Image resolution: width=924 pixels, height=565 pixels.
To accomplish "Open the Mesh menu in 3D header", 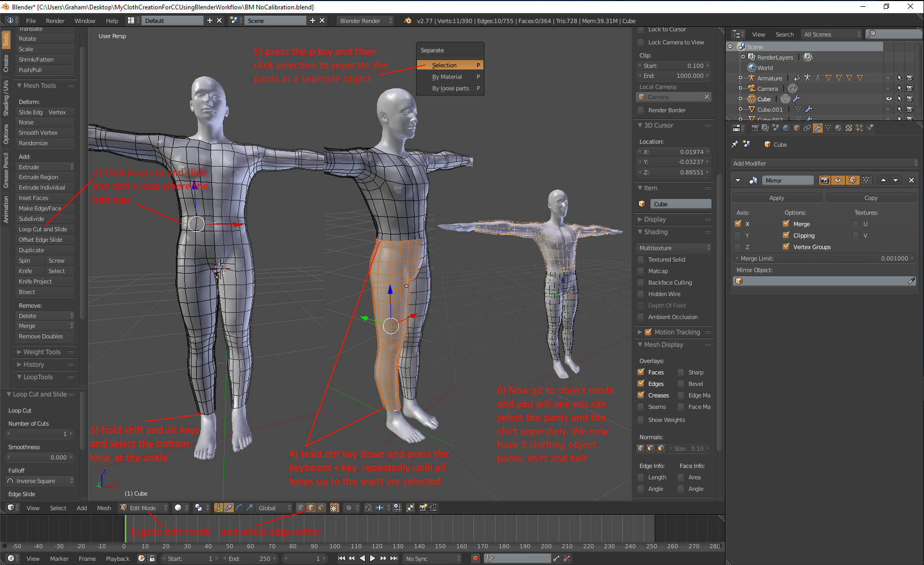I will click(104, 508).
